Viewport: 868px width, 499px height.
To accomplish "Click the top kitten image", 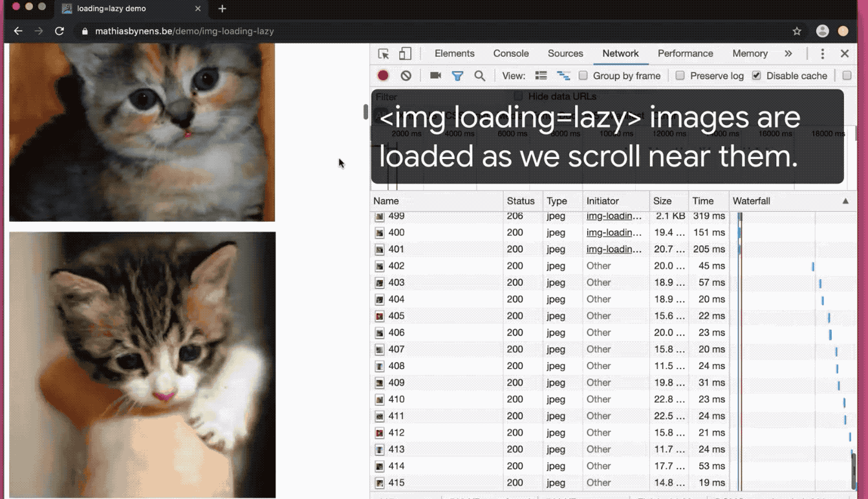I will [142, 133].
